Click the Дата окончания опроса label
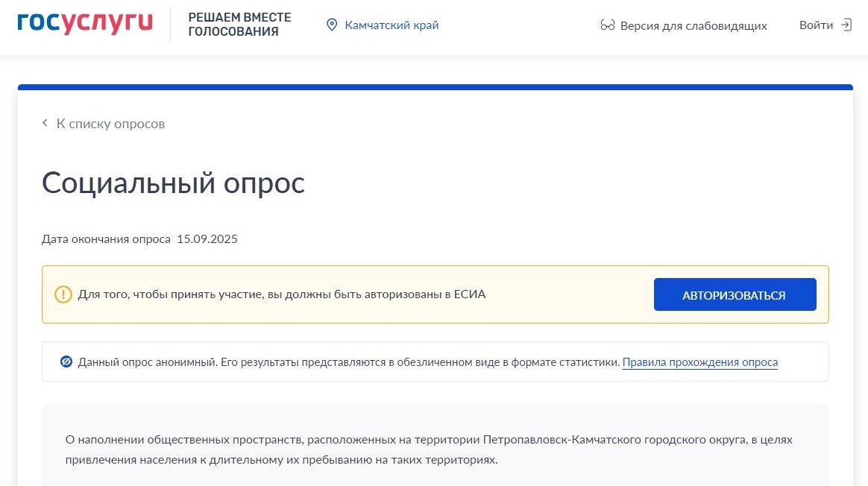Screen dimensions: 868x486 coord(106,239)
